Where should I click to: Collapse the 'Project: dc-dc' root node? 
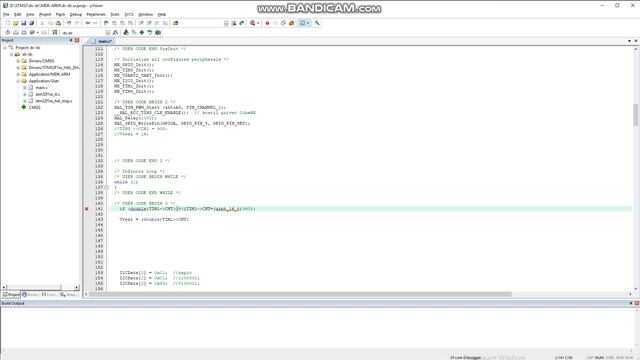click(x=5, y=48)
